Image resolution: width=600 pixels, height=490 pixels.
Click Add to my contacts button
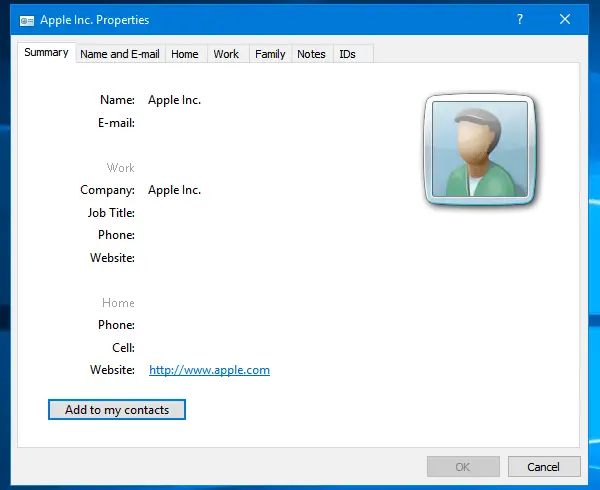click(x=117, y=410)
